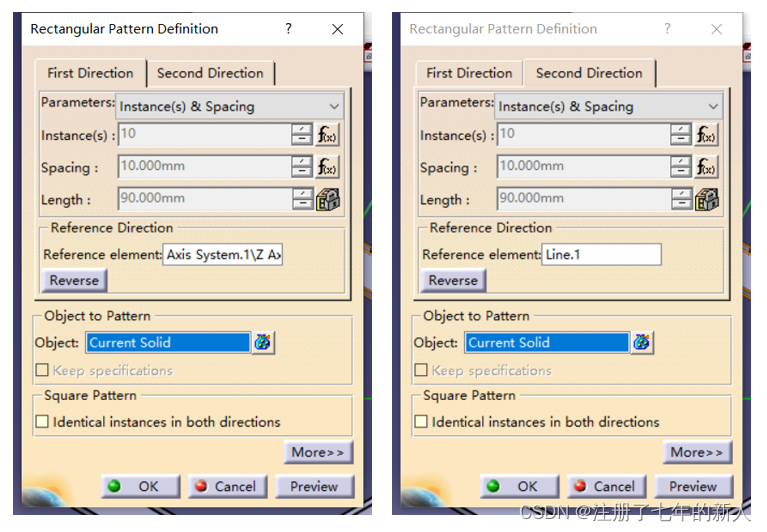Increase Instance(s) stepper in left dialog
This screenshot has height=532, width=767.
[x=302, y=130]
